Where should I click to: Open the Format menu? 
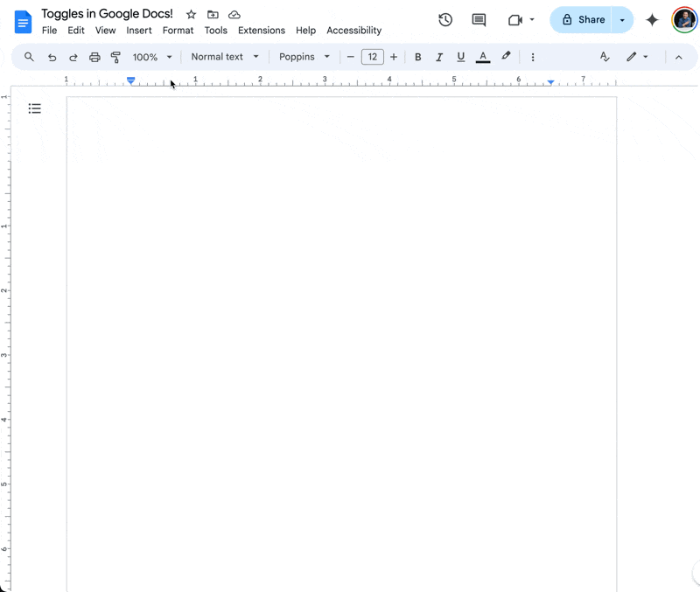(178, 31)
